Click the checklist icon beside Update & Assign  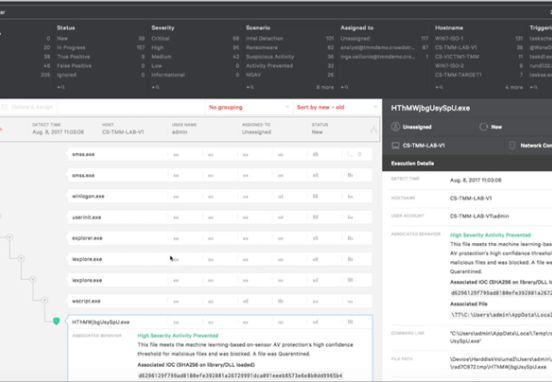(5, 107)
